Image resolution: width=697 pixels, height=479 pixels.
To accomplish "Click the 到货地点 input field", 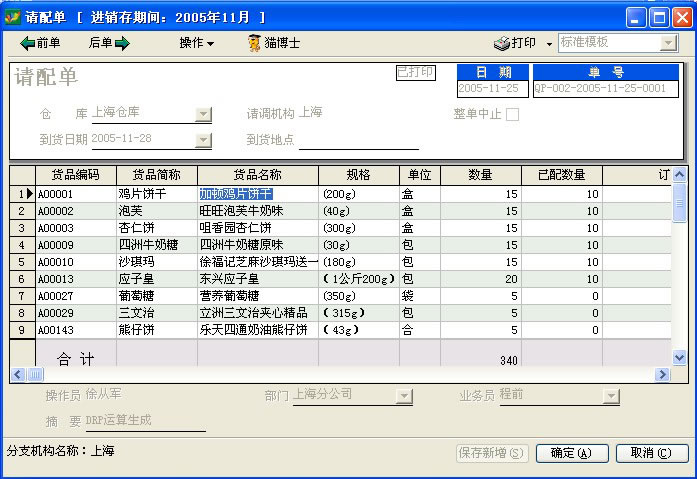I will coord(358,140).
